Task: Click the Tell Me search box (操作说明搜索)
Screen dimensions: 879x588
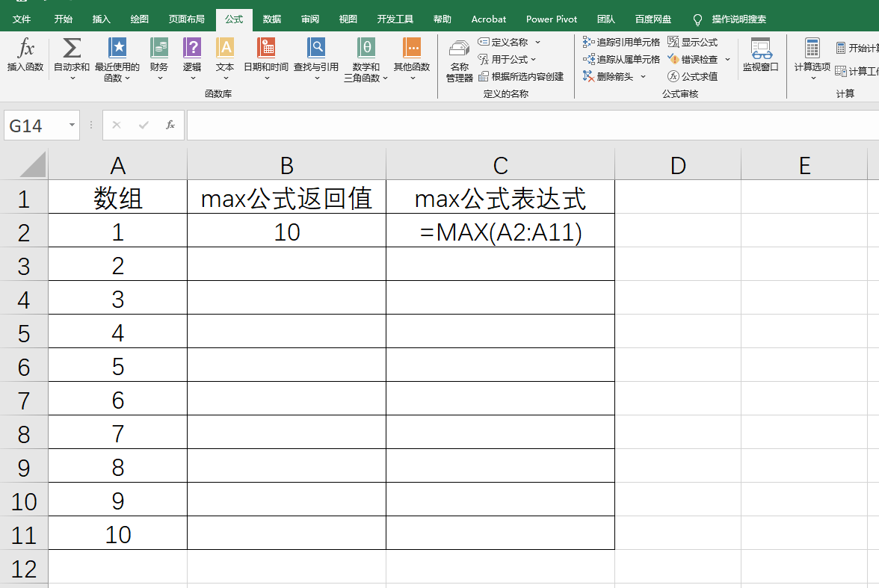Action: point(738,19)
